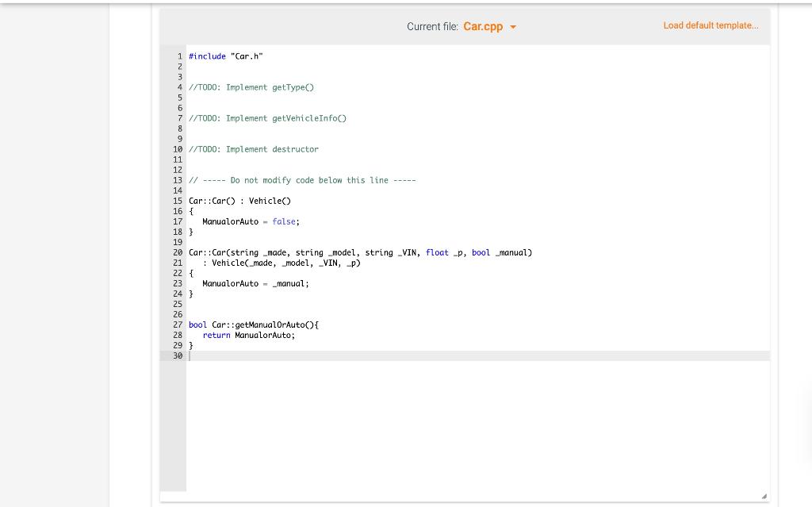Screen dimensions: 812x507
Task: Select the word false on line 17
Action: [284, 221]
